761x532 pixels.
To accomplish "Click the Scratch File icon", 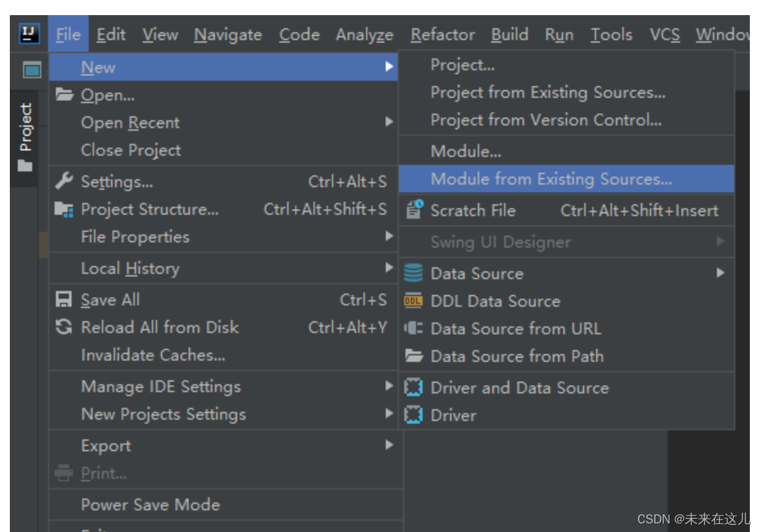I will click(415, 210).
